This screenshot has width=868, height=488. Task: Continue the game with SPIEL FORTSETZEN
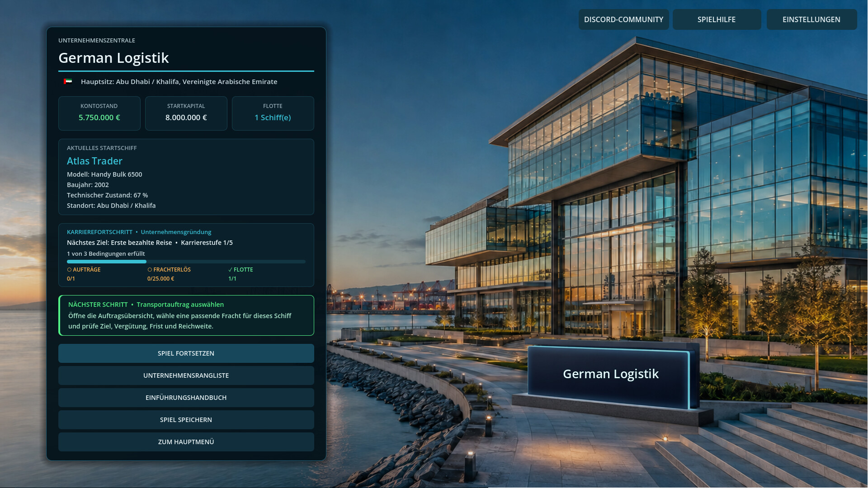[186, 353]
